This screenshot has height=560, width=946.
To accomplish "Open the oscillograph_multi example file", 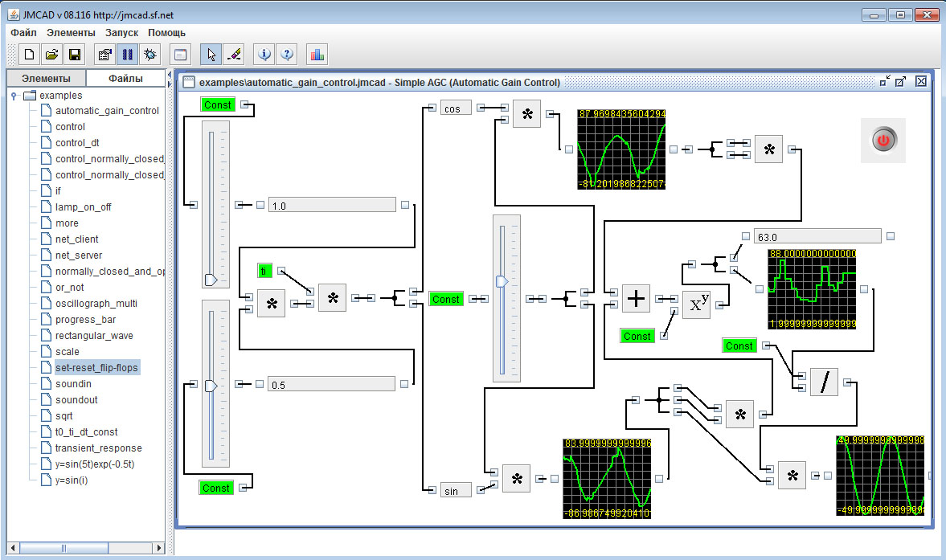I will click(x=96, y=304).
